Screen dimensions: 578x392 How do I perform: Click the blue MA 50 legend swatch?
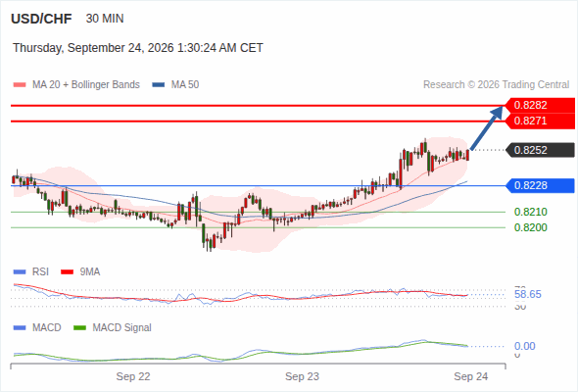tap(159, 85)
